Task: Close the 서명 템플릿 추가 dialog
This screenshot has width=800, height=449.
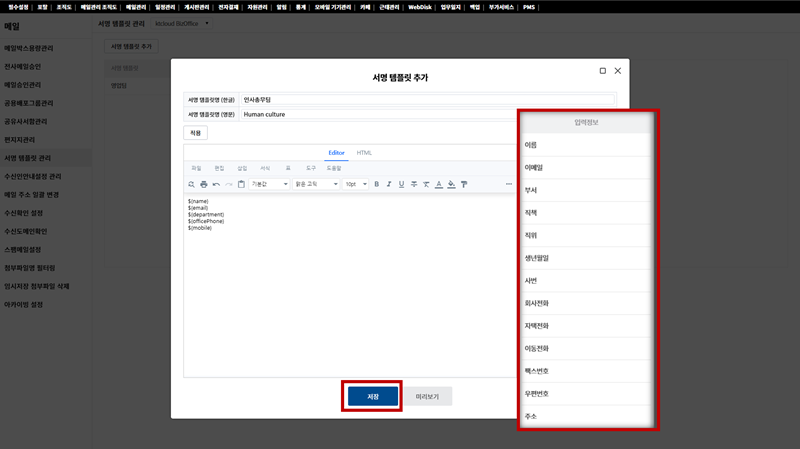Action: [618, 71]
